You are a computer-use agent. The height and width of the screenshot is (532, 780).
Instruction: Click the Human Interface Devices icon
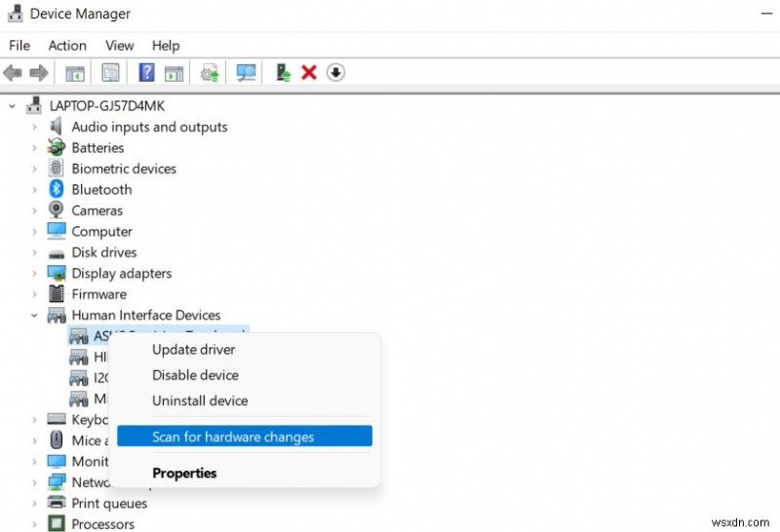tap(57, 316)
